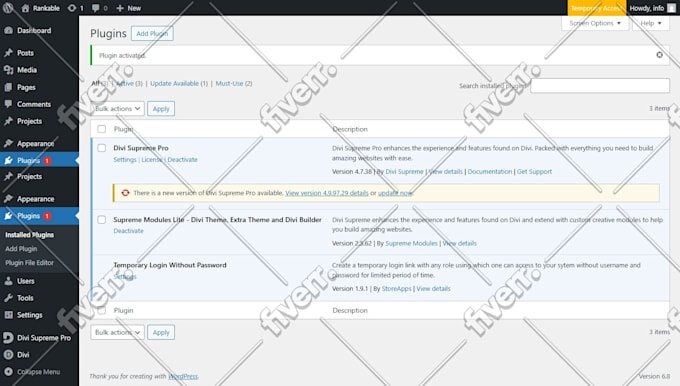Open Plugin File Editor submenu item
This screenshot has width=680, height=386.
click(x=29, y=262)
